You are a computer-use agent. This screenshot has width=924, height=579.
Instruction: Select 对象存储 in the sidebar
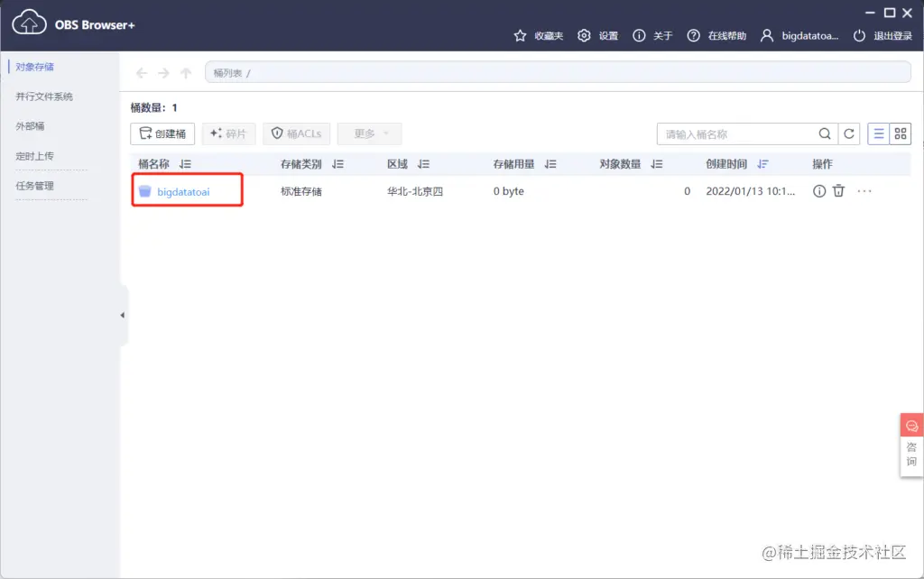pos(35,67)
